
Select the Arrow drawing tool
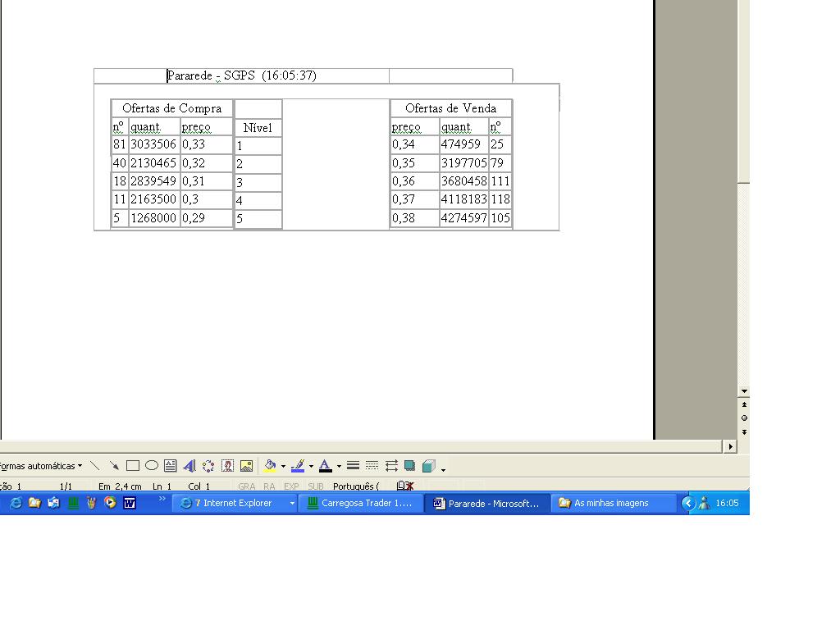[x=113, y=466]
